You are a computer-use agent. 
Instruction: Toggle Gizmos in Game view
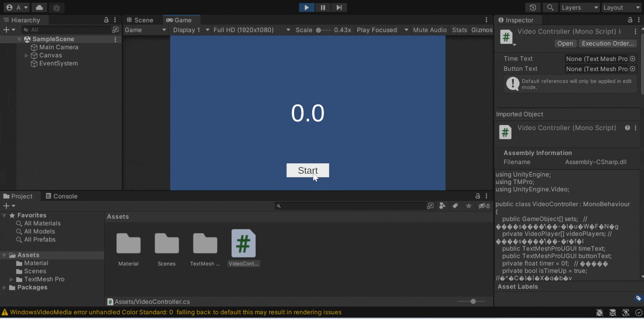482,30
